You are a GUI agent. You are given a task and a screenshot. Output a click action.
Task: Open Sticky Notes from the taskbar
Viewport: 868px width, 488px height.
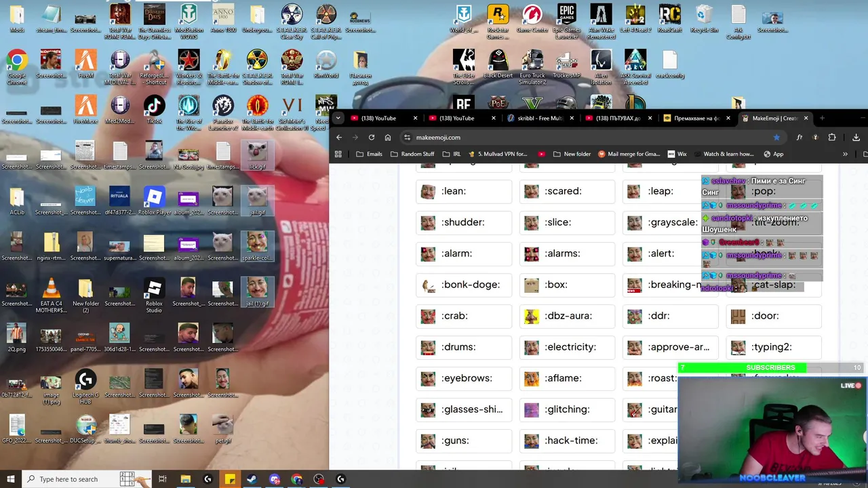coord(230,479)
